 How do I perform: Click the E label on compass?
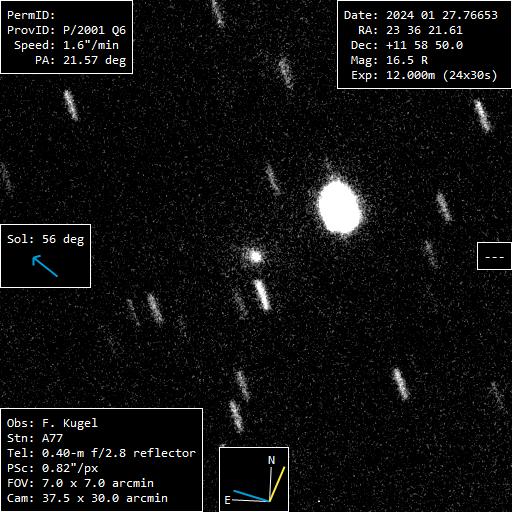click(228, 500)
